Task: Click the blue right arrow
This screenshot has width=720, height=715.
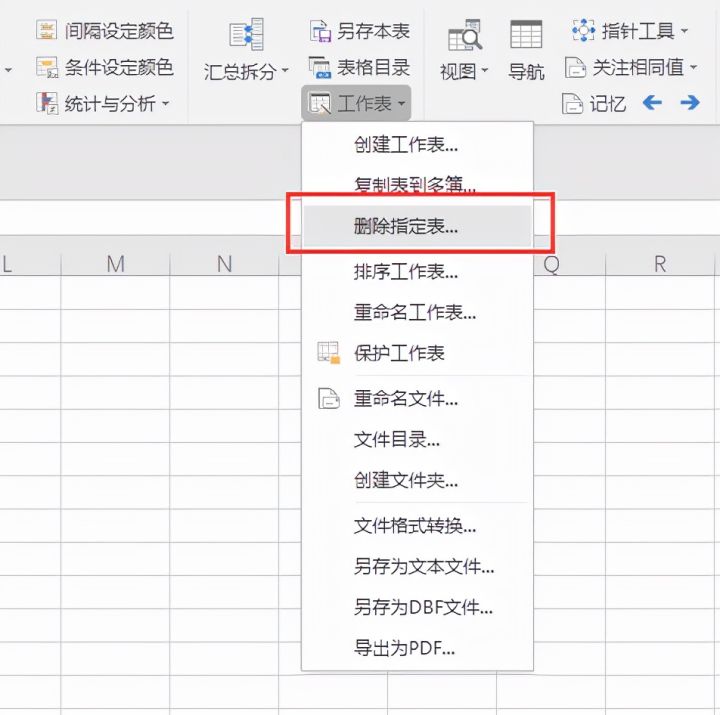Action: [690, 102]
